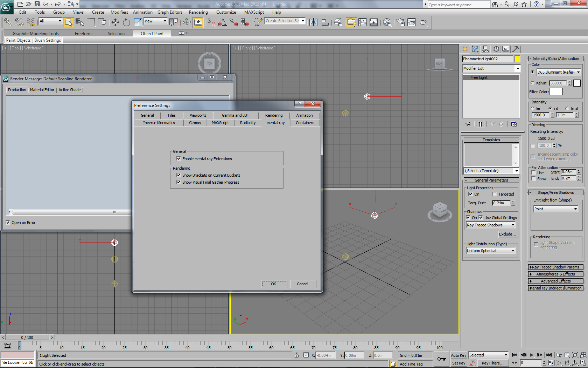Viewport: 588px width, 368px height.
Task: Toggle the Auto Key button
Action: [x=458, y=355]
